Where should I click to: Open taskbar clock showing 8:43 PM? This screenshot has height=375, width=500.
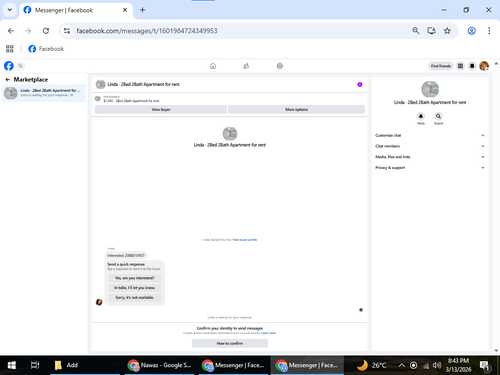pyautogui.click(x=458, y=365)
